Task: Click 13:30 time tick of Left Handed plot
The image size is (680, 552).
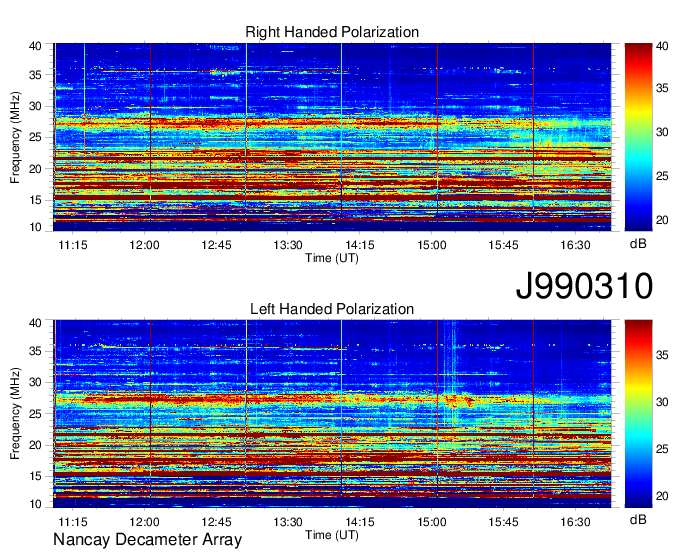Action: tap(288, 522)
